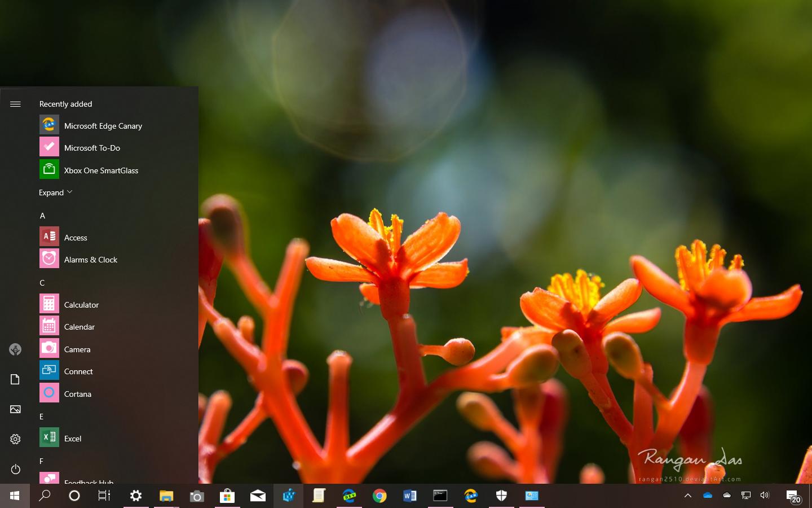Image resolution: width=812 pixels, height=508 pixels.
Task: Expand the Recently added list
Action: point(55,192)
